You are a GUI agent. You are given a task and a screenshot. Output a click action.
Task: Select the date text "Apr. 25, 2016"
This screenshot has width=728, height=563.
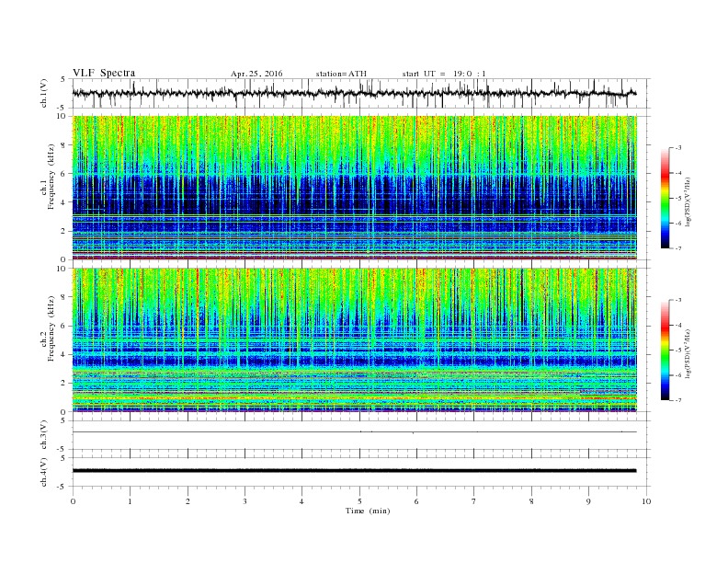click(x=256, y=74)
